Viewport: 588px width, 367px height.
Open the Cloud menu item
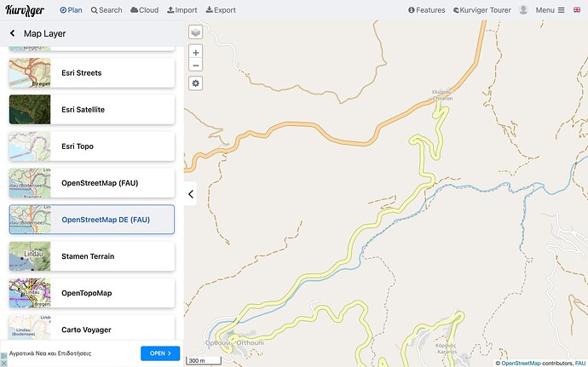click(144, 10)
